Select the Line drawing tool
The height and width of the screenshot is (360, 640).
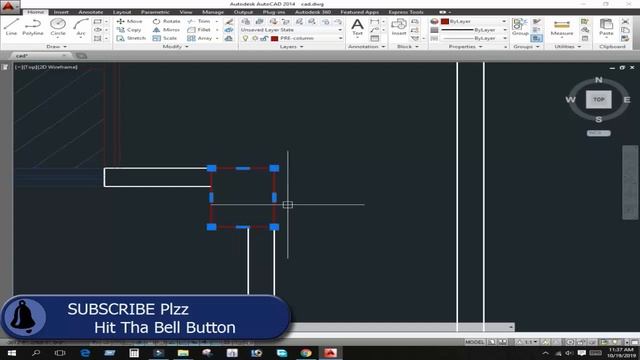pos(11,27)
